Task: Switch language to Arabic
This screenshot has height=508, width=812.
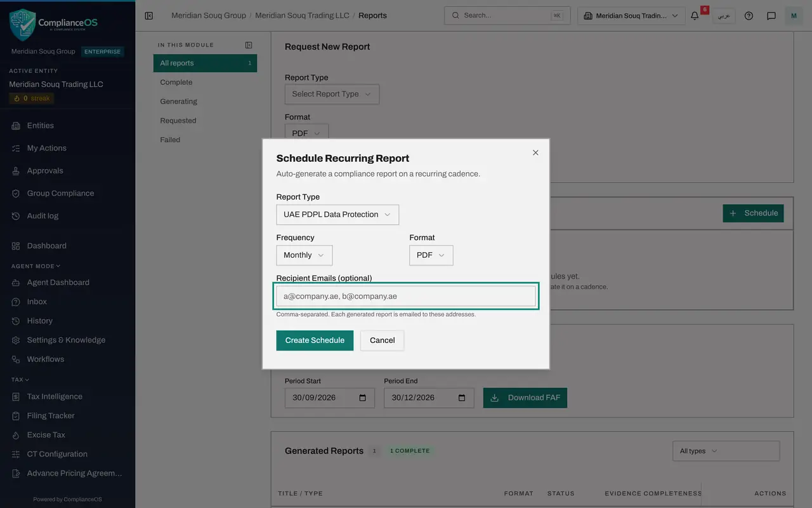Action: click(x=723, y=16)
